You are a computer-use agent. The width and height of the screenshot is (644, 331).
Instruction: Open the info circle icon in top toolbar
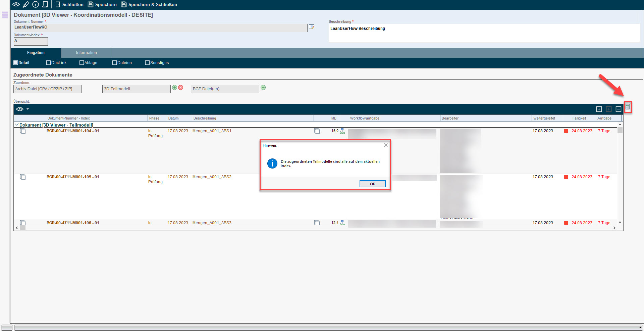pos(36,4)
